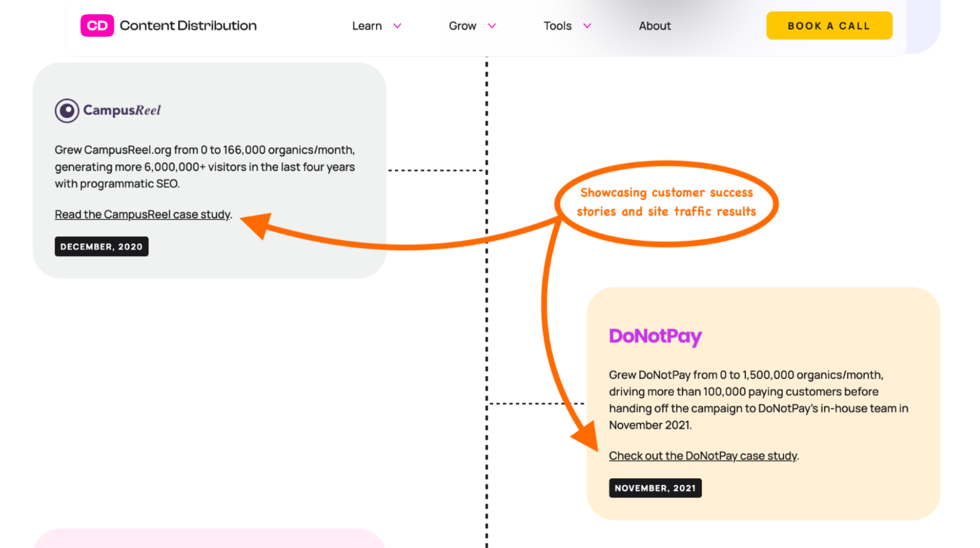Go to the About page

point(654,26)
